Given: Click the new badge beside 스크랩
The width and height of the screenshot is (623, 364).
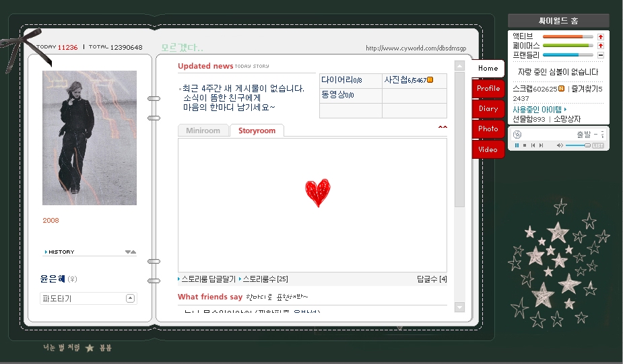Looking at the screenshot, I should (x=561, y=89).
